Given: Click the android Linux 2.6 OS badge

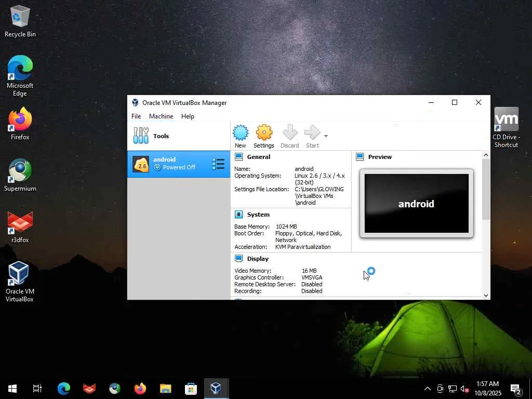Looking at the screenshot, I should coord(140,164).
